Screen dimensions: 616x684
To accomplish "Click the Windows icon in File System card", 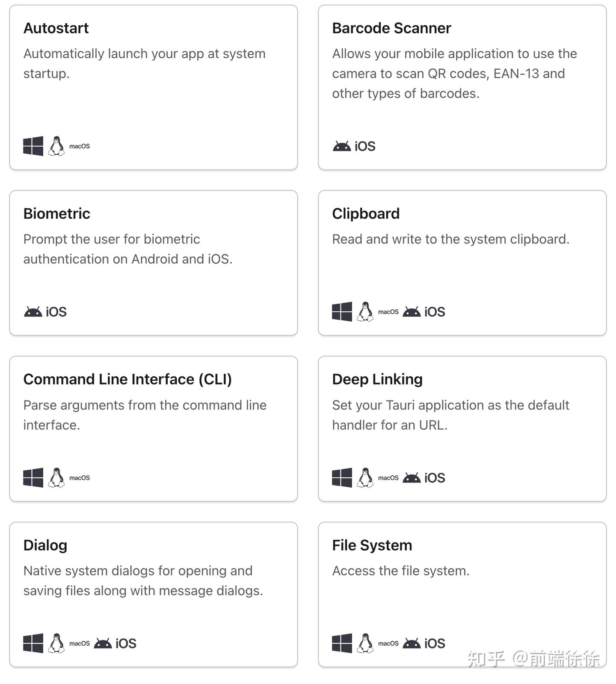I will tap(342, 643).
